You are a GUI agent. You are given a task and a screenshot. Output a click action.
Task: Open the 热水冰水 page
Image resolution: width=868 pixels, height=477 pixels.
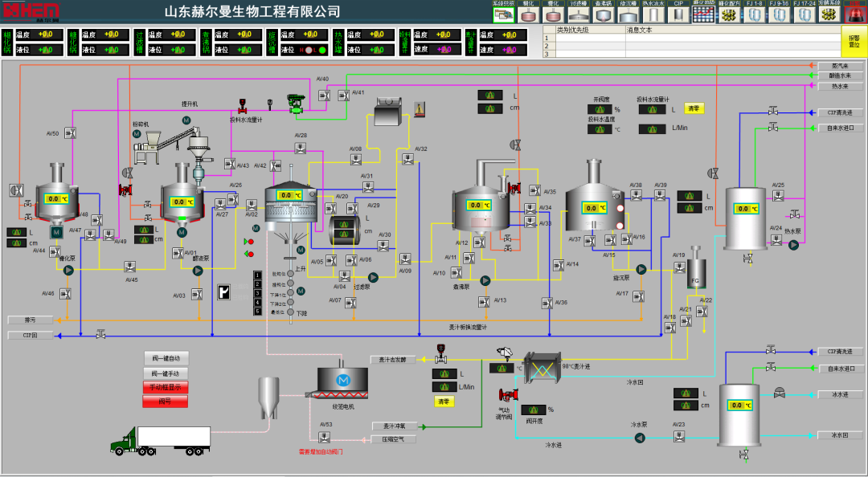(653, 14)
